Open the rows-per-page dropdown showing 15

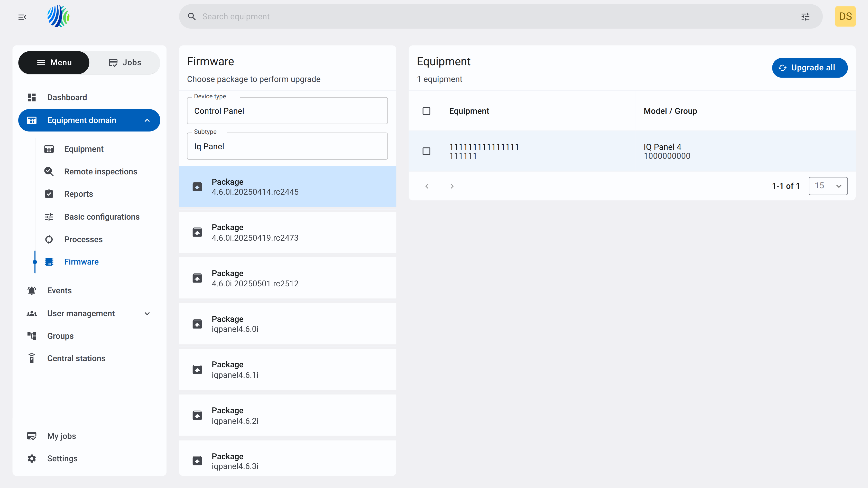coord(828,186)
